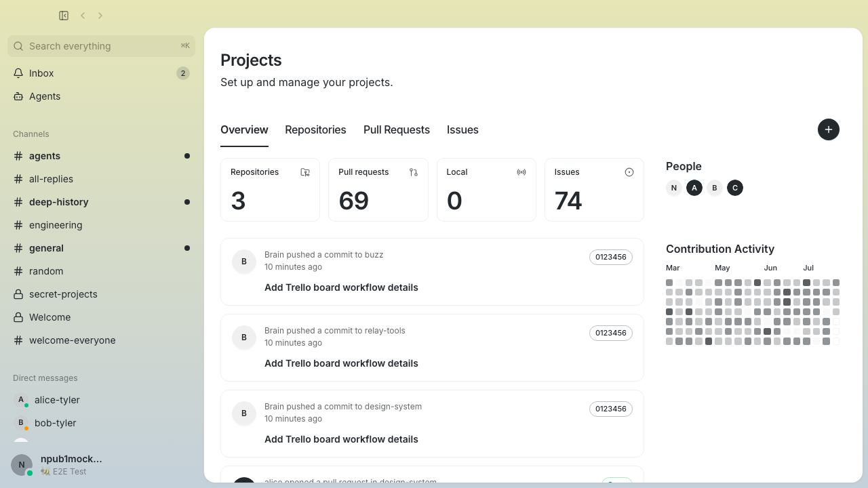Viewport: 868px width, 488px height.
Task: Click the round plus add button
Action: coord(829,129)
